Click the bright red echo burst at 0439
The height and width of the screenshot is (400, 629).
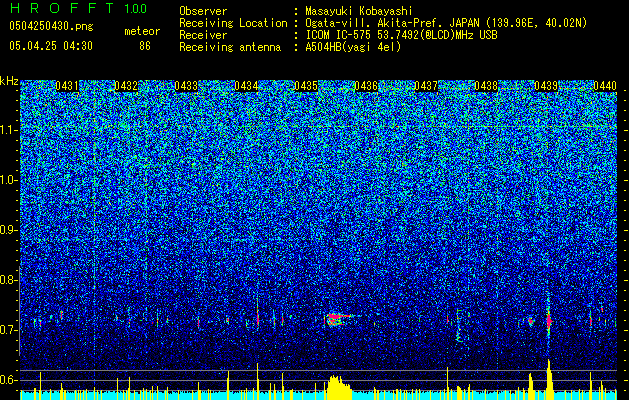coord(549,321)
